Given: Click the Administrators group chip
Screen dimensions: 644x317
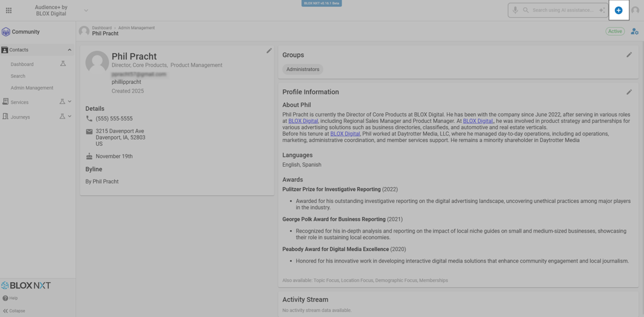Looking at the screenshot, I should (x=303, y=69).
